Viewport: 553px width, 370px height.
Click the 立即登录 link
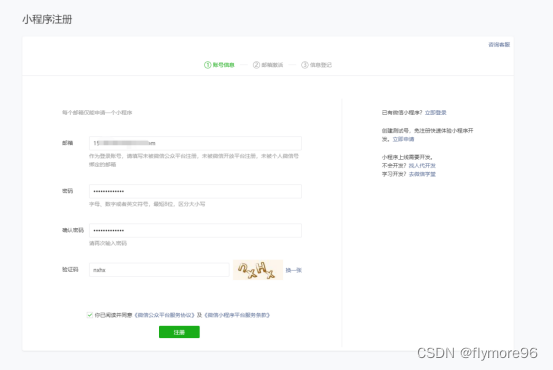tap(436, 113)
